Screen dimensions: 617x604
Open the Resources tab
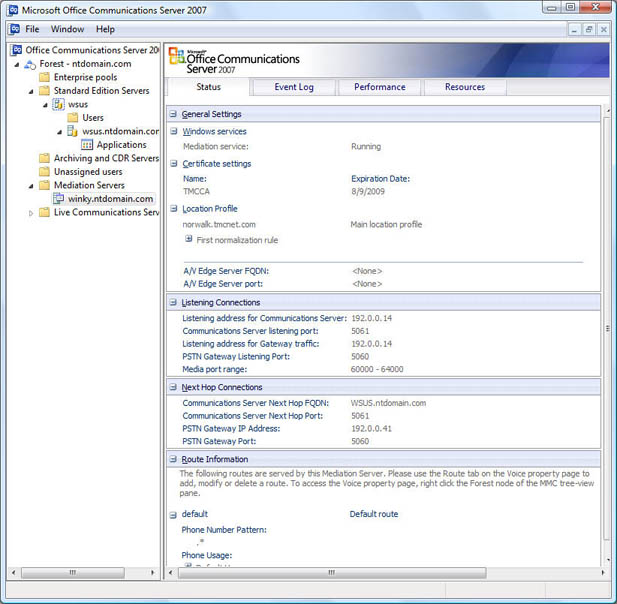tap(464, 87)
